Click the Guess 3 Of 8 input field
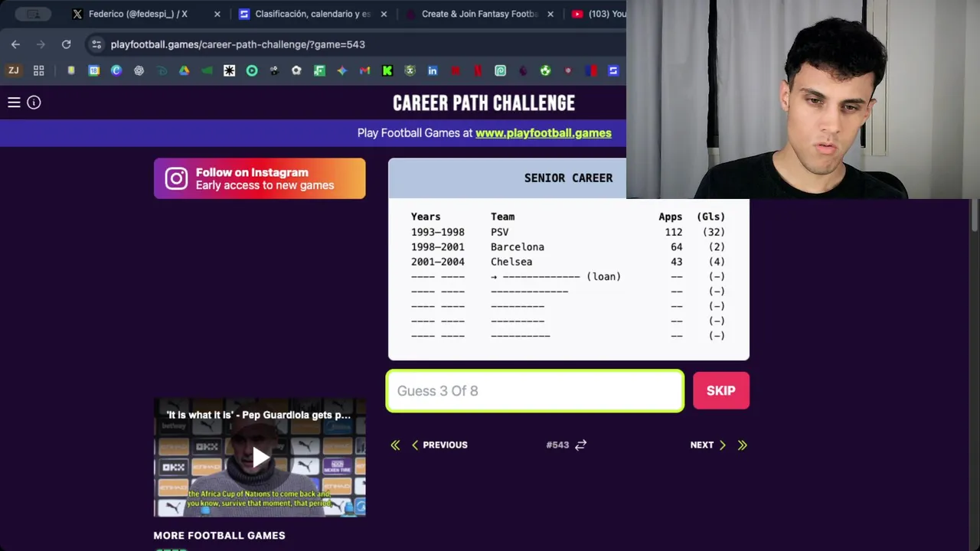The height and width of the screenshot is (551, 980). (535, 390)
